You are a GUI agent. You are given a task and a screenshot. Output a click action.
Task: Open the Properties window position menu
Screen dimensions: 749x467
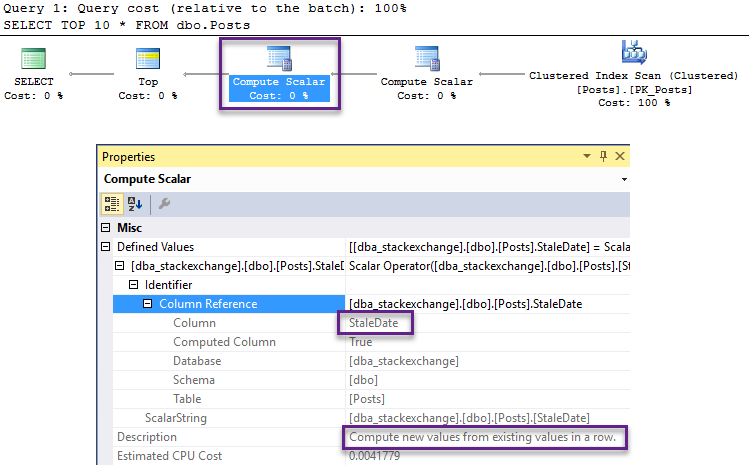pyautogui.click(x=586, y=157)
